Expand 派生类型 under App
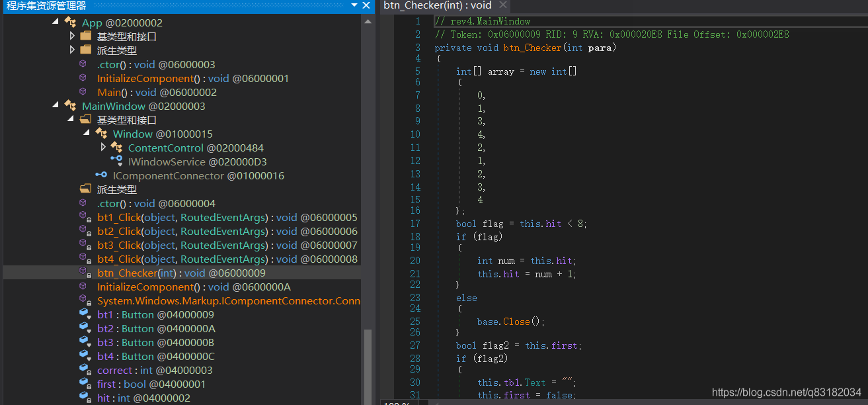 pos(72,50)
